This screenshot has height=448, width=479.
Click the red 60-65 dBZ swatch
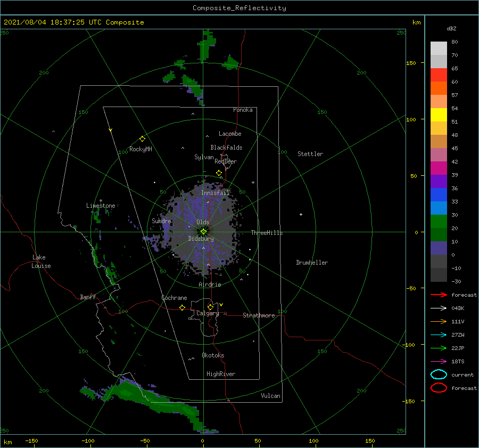point(439,75)
